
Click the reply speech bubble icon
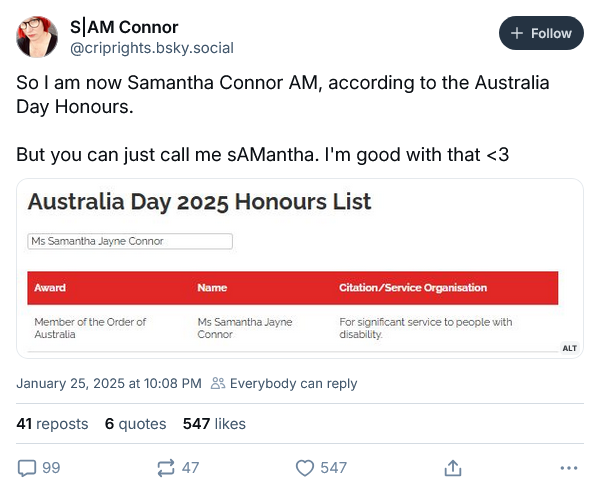(27, 468)
